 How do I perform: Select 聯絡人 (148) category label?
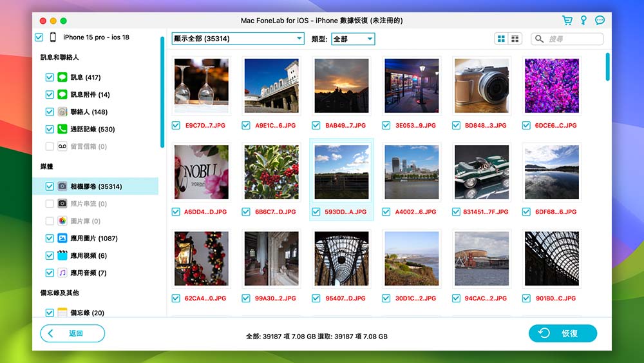click(x=89, y=112)
